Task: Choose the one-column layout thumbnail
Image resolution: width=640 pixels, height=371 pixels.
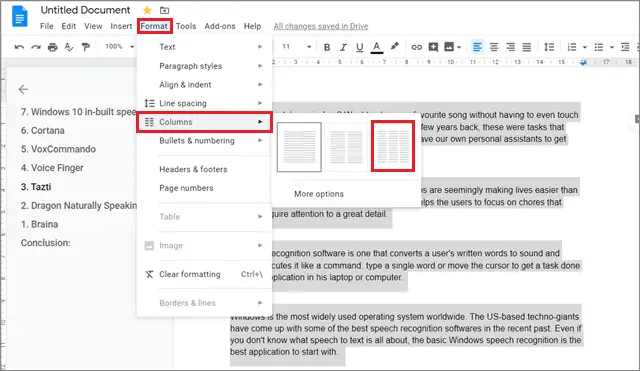Action: 299,147
